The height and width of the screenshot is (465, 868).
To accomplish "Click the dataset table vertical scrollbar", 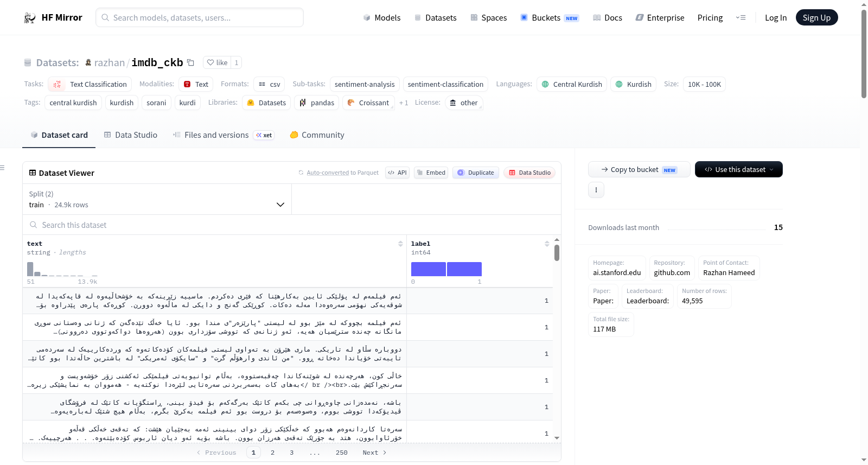I will click(557, 253).
